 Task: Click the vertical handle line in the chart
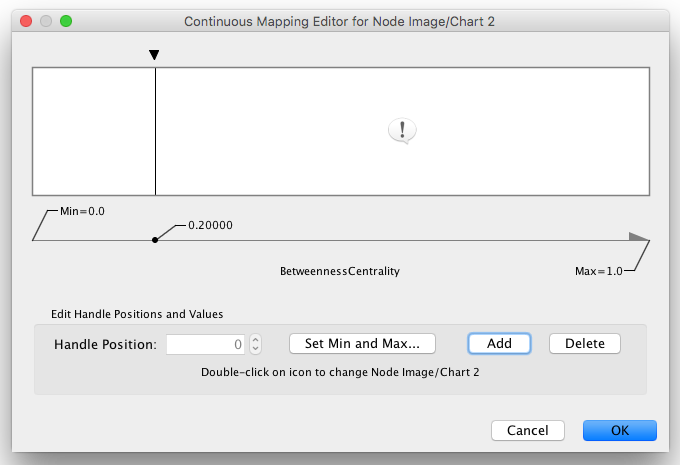[x=155, y=131]
